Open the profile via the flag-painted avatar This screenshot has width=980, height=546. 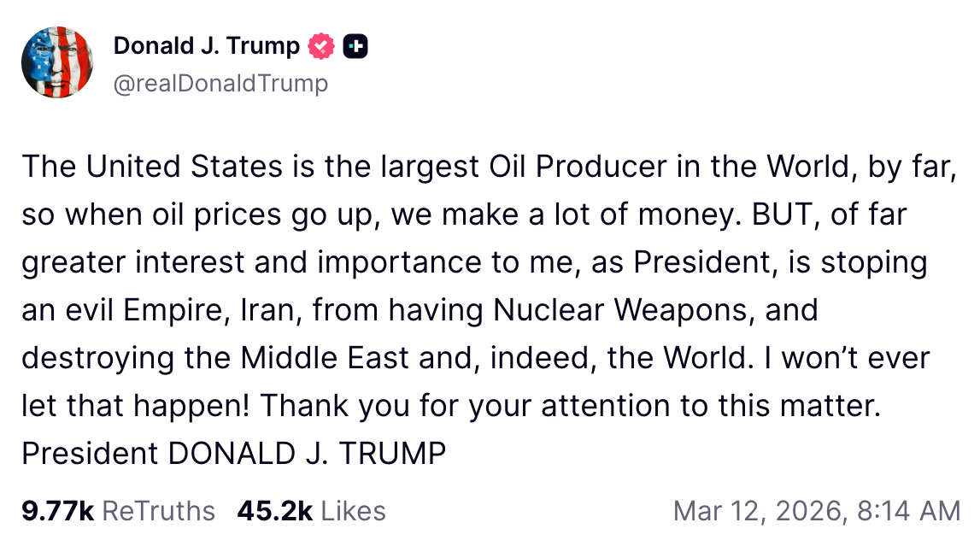pos(56,62)
